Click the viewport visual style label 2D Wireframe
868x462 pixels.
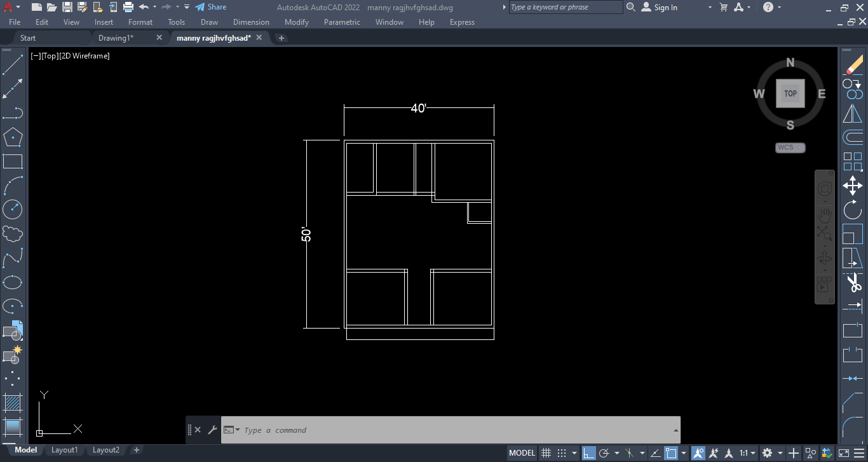(x=85, y=56)
